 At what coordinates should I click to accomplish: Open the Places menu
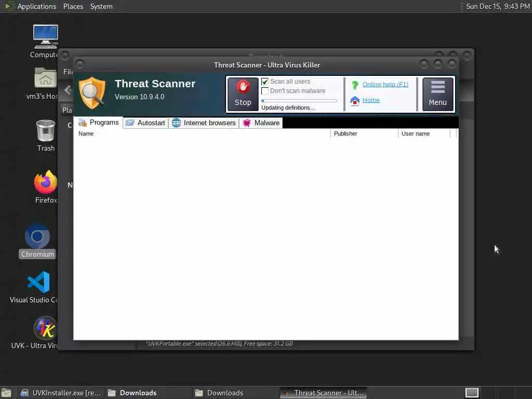[x=73, y=6]
